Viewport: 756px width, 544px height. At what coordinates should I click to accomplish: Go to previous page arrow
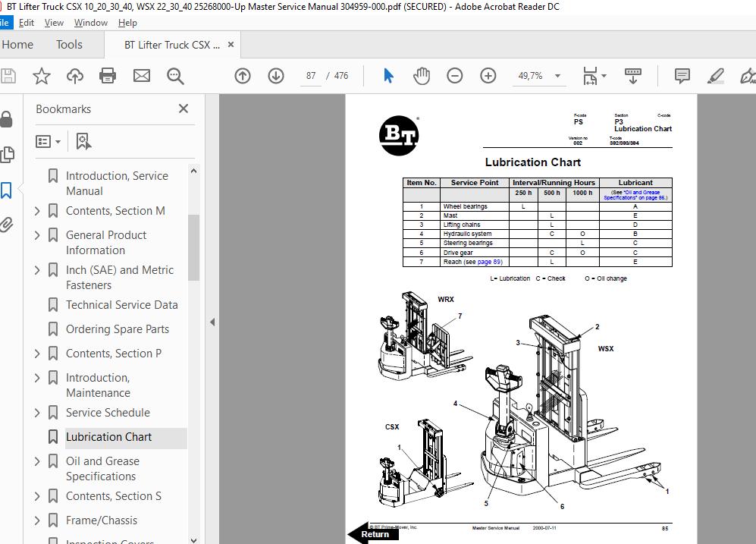pos(243,76)
